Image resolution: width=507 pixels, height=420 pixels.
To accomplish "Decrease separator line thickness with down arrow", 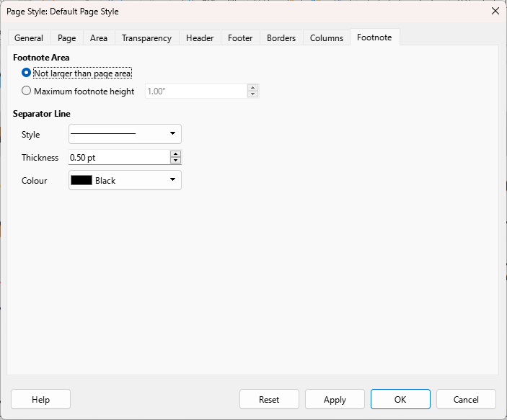I will point(175,160).
